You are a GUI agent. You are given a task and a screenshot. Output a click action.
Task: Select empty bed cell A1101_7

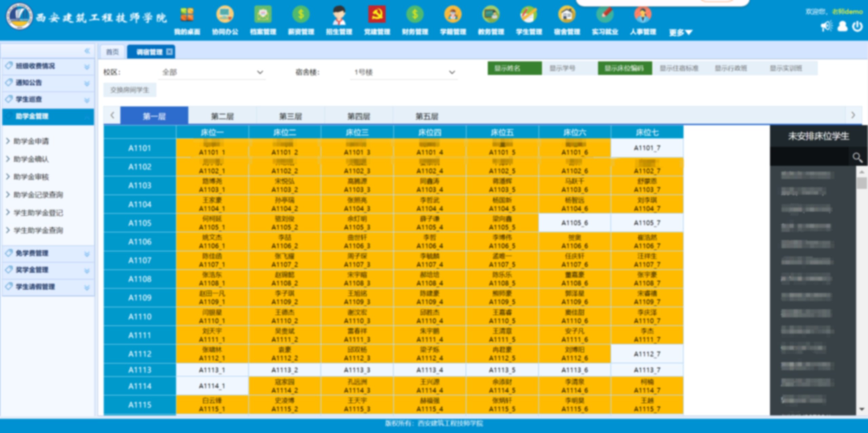[647, 148]
